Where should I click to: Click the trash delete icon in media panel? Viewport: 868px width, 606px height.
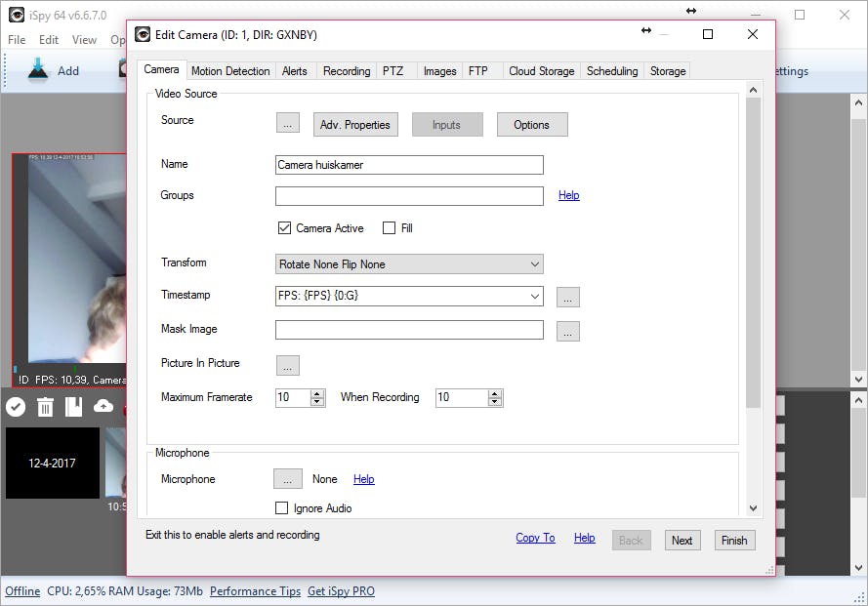pos(45,407)
